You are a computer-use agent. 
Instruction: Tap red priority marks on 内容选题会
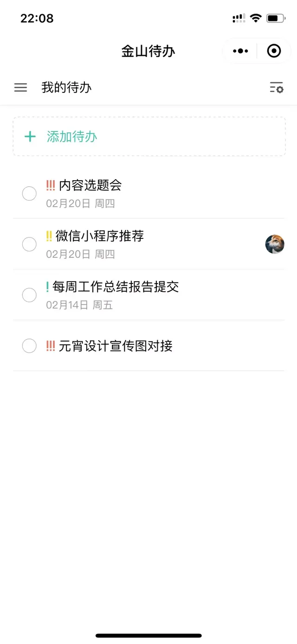click(51, 185)
